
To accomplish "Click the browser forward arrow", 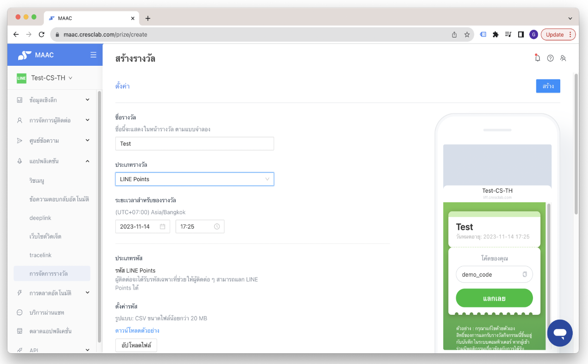I will (29, 35).
